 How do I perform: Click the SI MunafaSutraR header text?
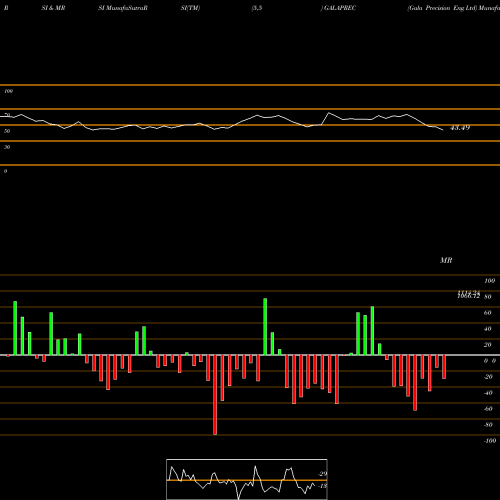123,8
